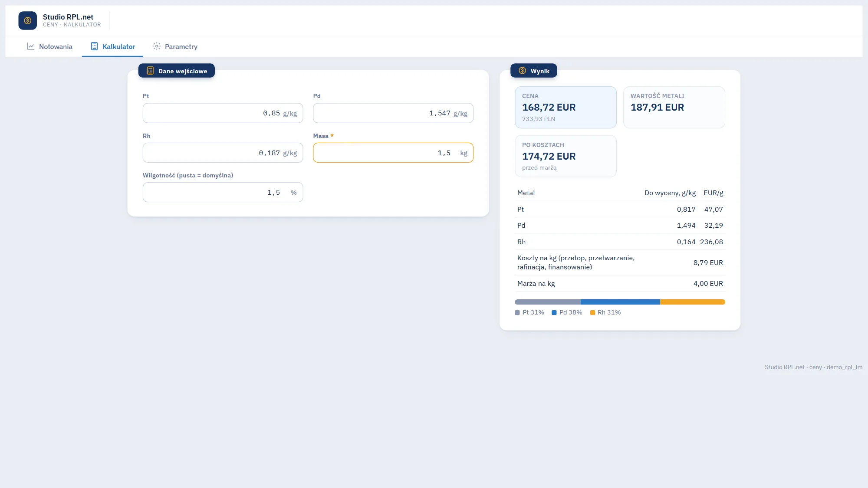Image resolution: width=868 pixels, height=488 pixels.
Task: Click the costs value 8,79 EUR
Action: 708,263
